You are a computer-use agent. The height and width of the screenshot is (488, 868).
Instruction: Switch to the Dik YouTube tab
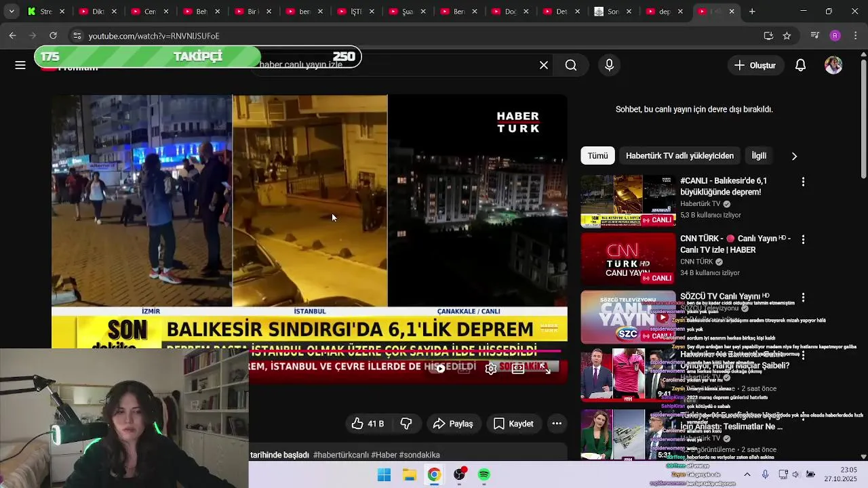click(97, 12)
